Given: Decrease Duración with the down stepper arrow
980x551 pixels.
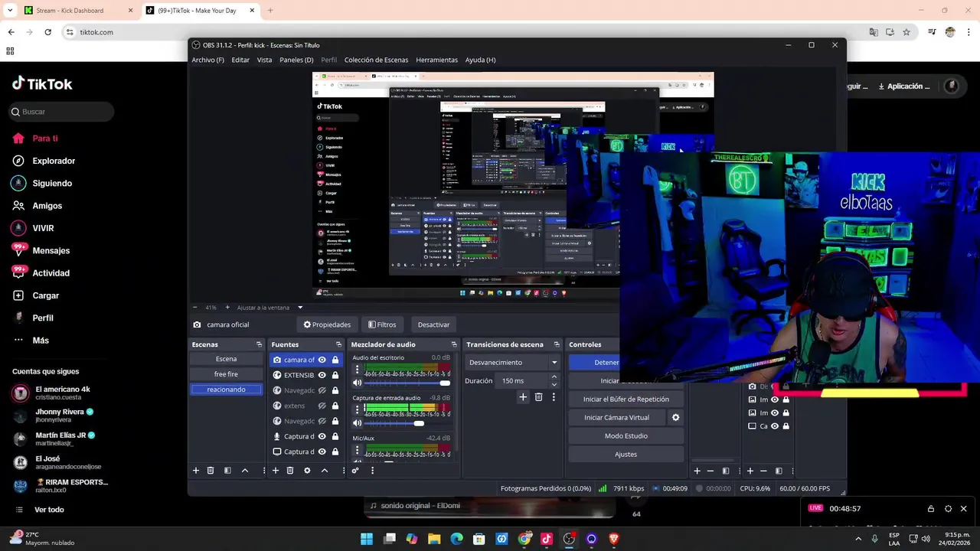Looking at the screenshot, I should pos(554,384).
